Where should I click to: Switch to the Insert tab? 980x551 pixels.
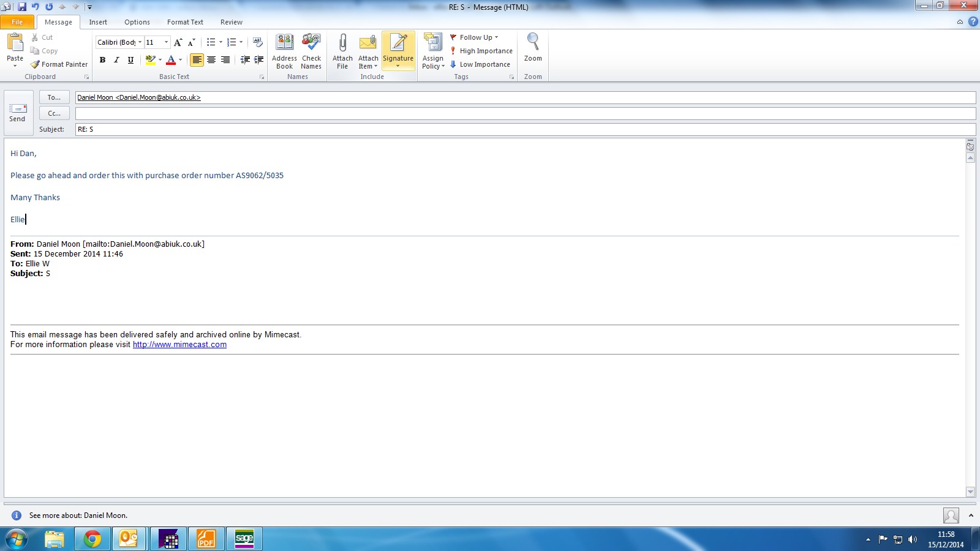(98, 22)
